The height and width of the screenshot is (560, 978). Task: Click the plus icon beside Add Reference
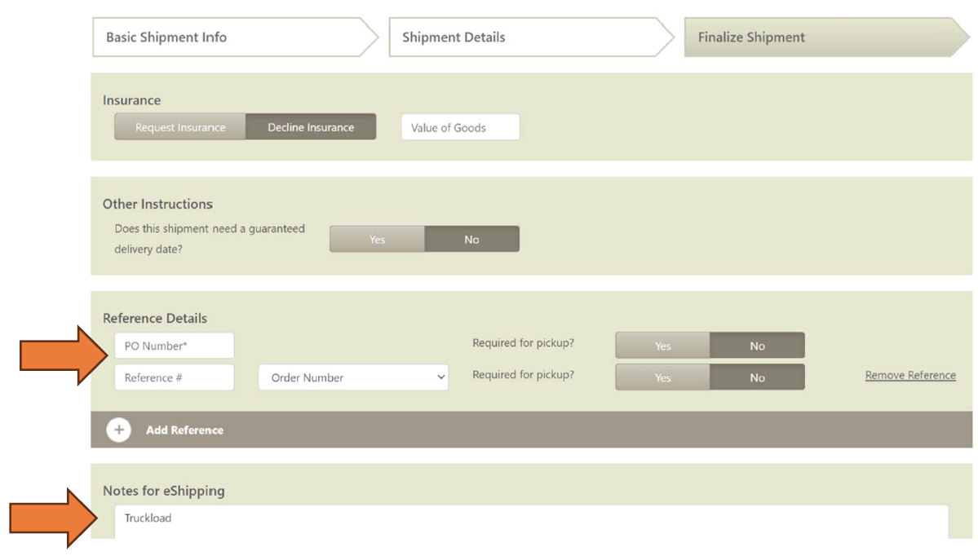click(x=119, y=430)
